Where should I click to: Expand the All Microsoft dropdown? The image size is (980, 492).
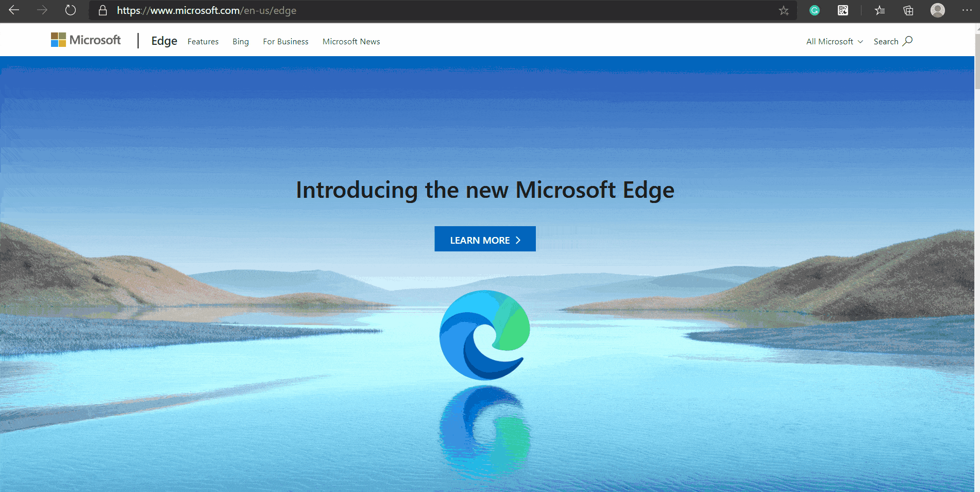tap(833, 41)
